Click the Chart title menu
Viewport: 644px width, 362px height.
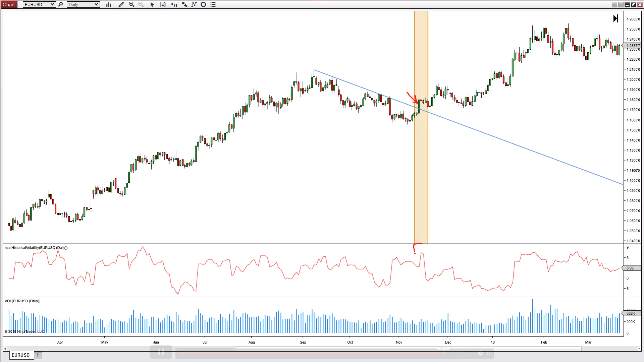tap(9, 4)
